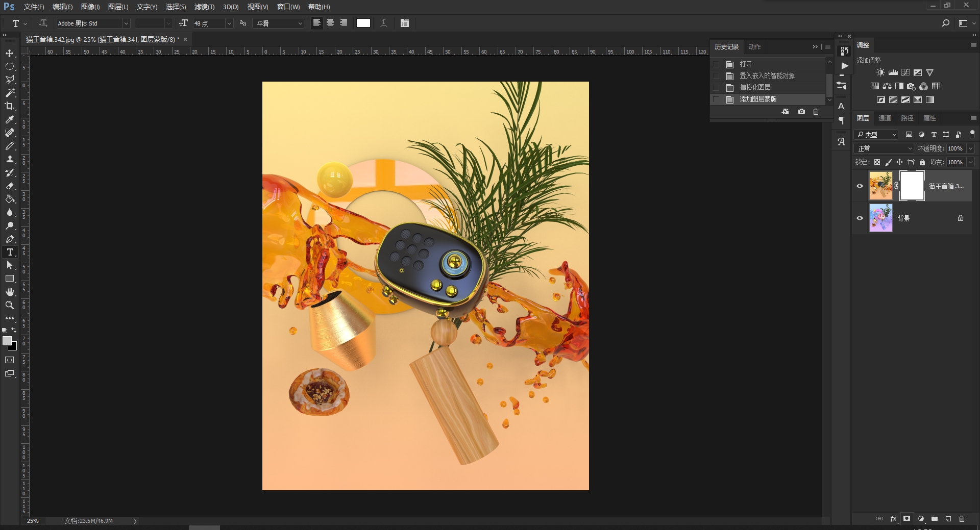Screen dimensions: 980x530
Task: Hide the 背景 layer visibility
Action: click(x=861, y=218)
